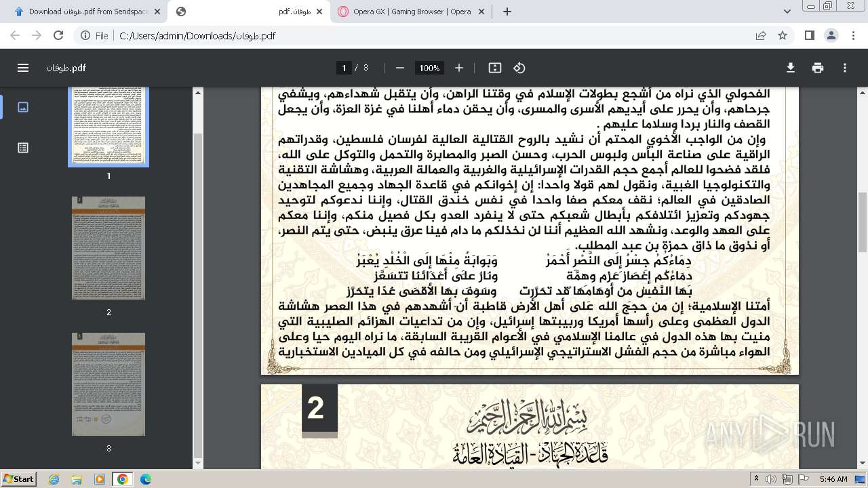The image size is (868, 488).
Task: Zoom in with the plus icon
Action: pyautogui.click(x=459, y=68)
